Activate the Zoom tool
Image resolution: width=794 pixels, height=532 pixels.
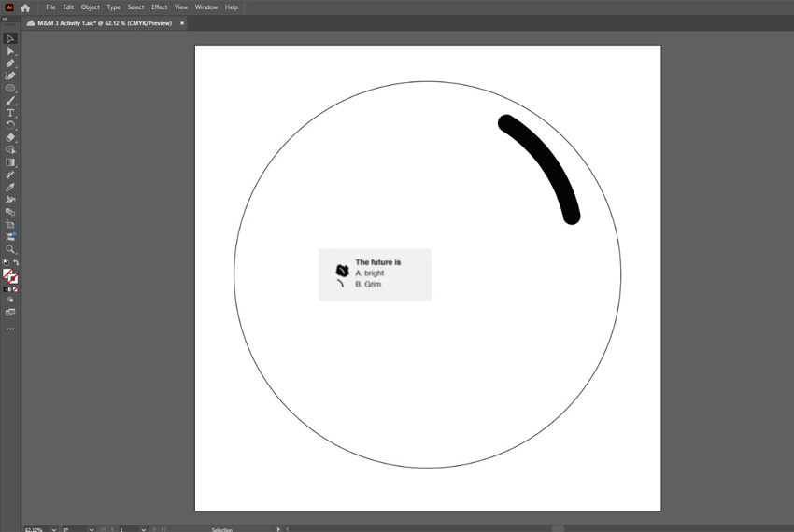click(x=10, y=249)
